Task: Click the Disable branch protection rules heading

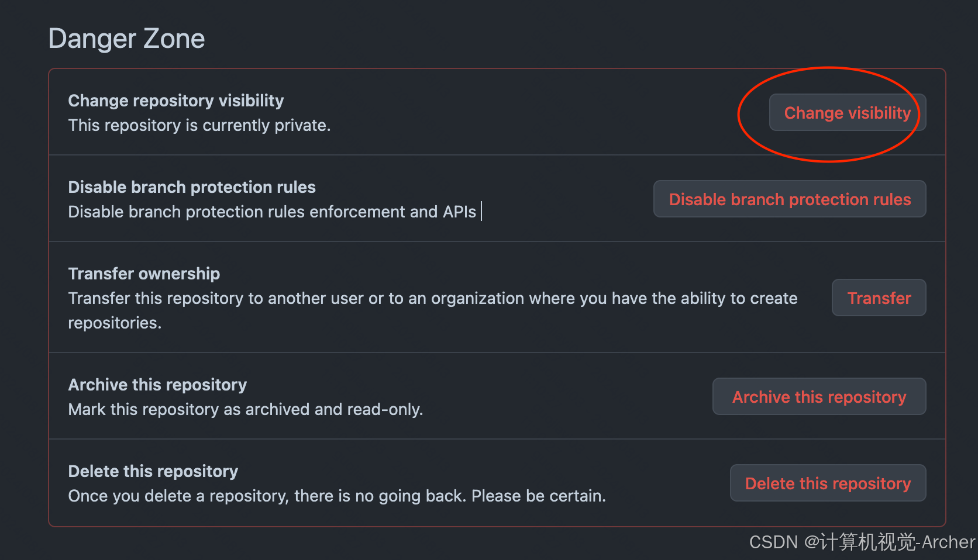Action: pyautogui.click(x=192, y=186)
